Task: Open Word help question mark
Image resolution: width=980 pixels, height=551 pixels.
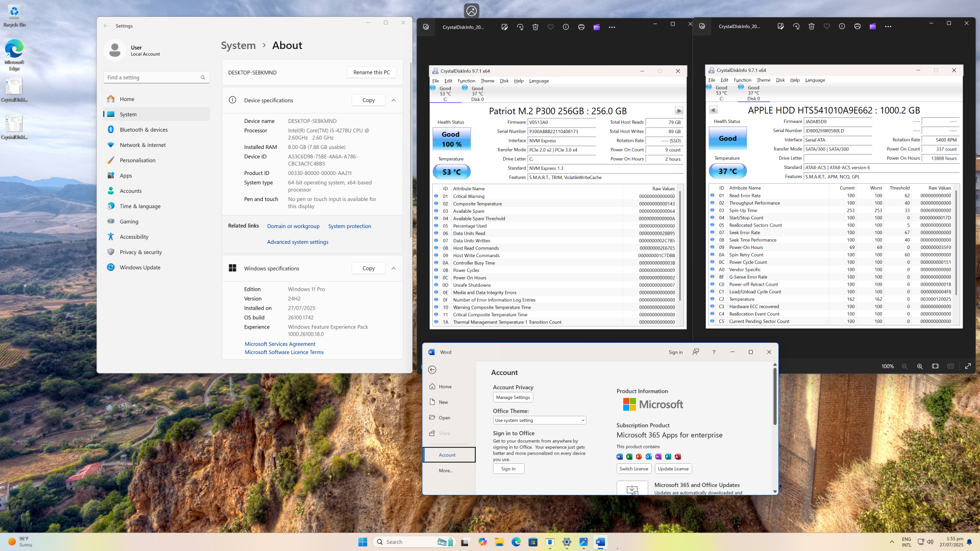Action: 714,352
